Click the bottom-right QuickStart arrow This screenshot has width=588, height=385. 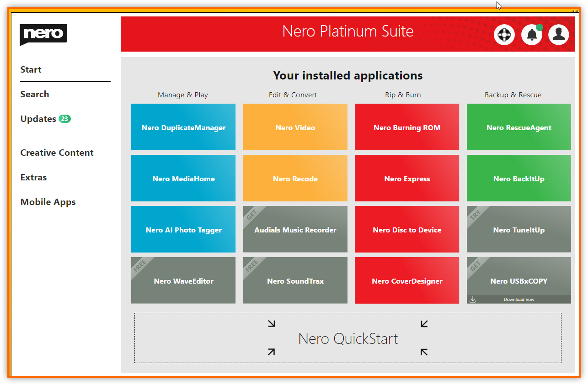[424, 352]
